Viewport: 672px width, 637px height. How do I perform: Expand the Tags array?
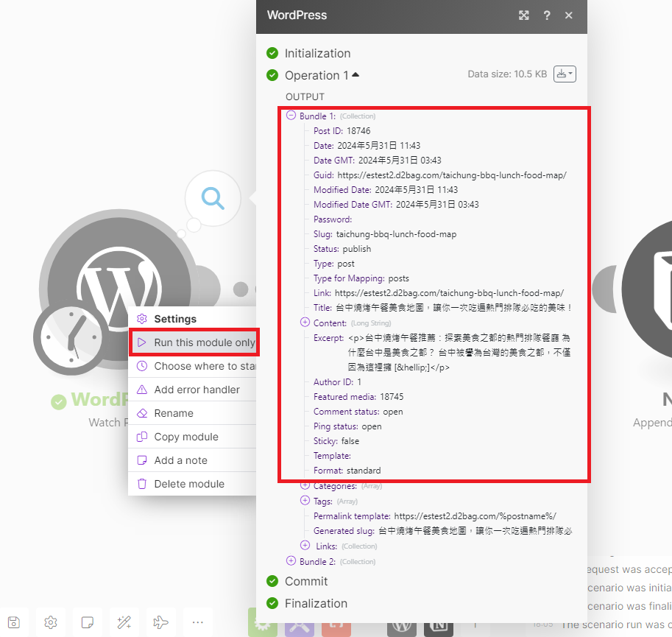pyautogui.click(x=305, y=501)
